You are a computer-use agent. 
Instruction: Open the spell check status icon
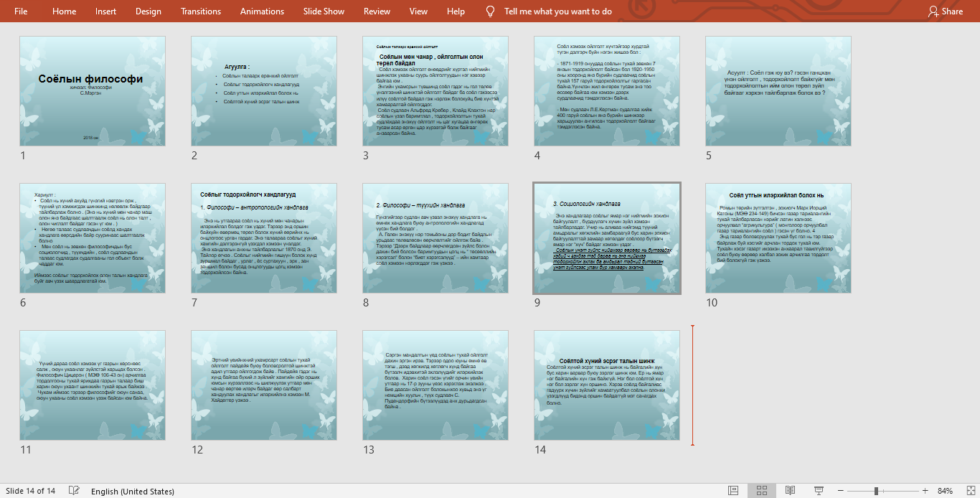[73, 491]
